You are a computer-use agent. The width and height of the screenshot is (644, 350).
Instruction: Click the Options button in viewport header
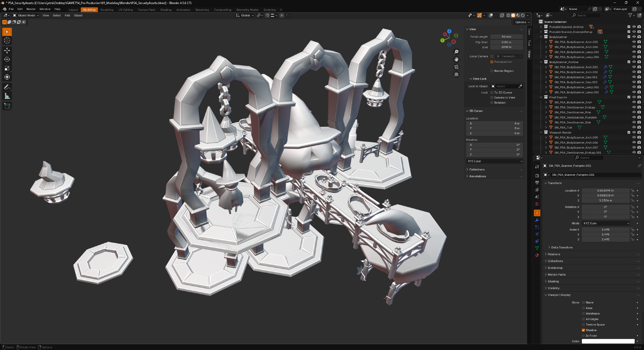522,22
